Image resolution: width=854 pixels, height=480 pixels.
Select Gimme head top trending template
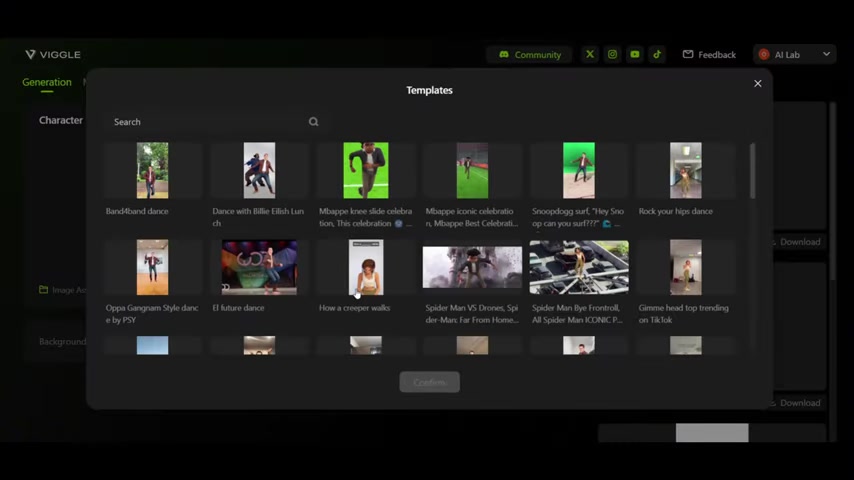coord(686,268)
